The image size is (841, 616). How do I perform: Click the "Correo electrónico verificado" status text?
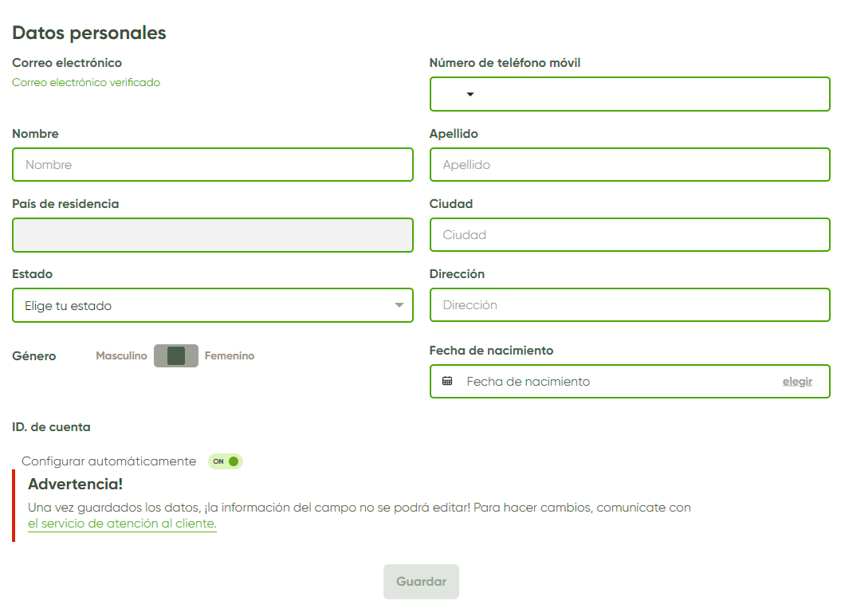[86, 82]
